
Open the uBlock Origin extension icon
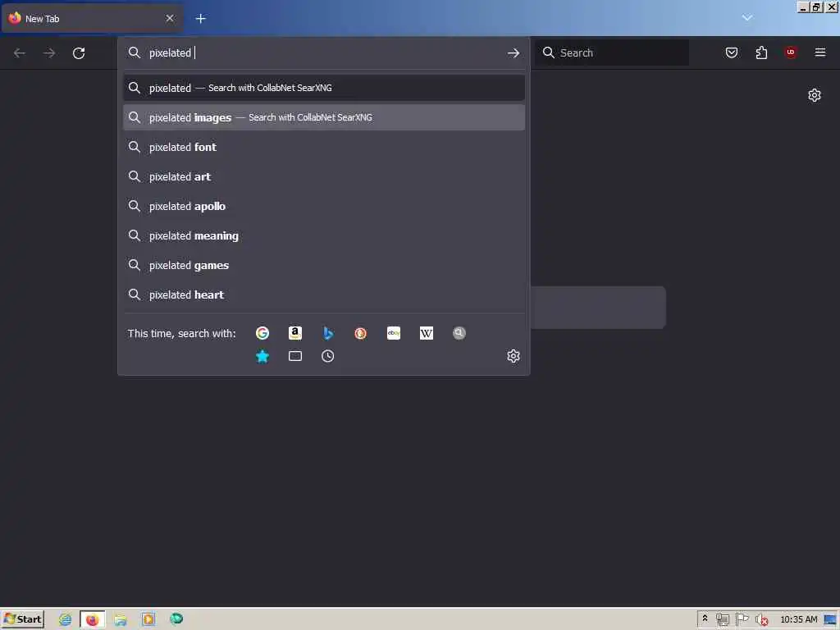pos(791,52)
